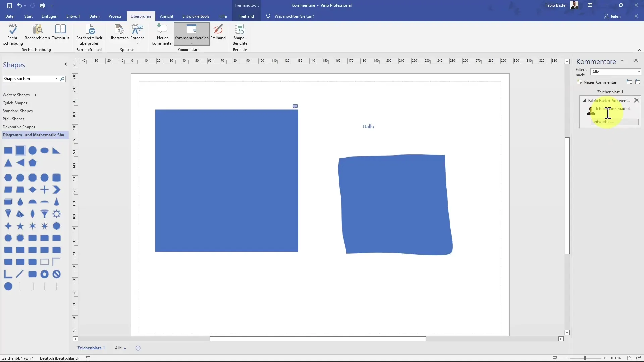
Task: Switch to the Entwurf tab
Action: click(x=73, y=16)
